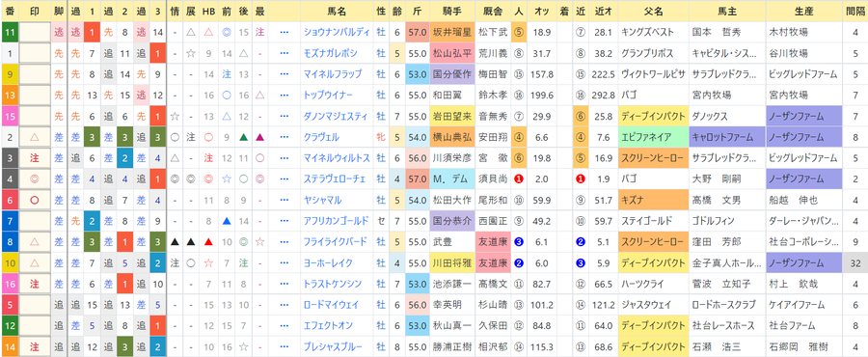Screen dimensions: 868x357
Task: Change the △ mark in フライライクバード's 印 cell
Action: coord(35,242)
